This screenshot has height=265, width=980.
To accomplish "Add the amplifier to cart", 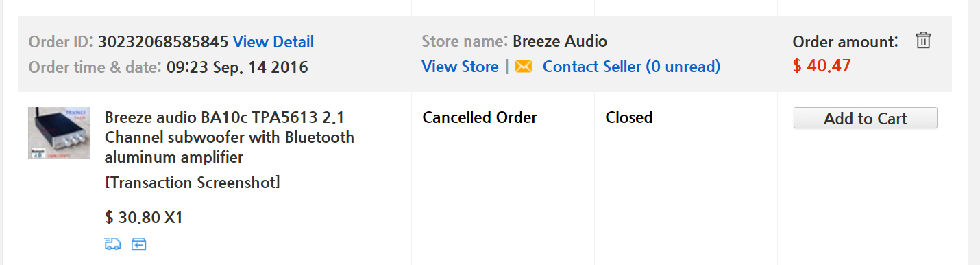I will click(x=865, y=118).
